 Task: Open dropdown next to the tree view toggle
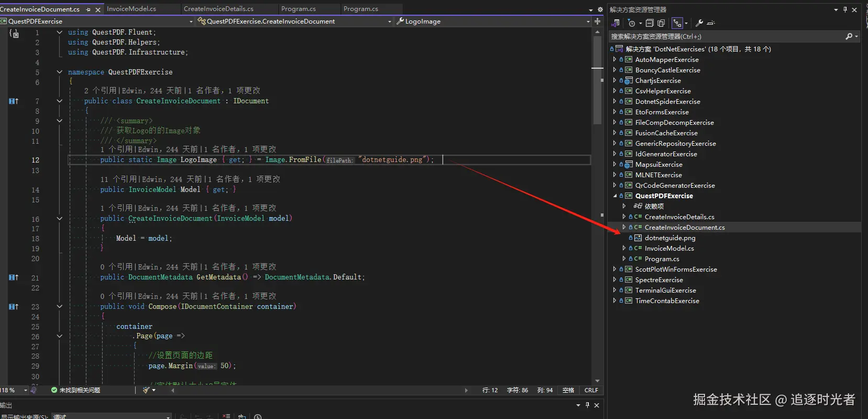(x=686, y=23)
